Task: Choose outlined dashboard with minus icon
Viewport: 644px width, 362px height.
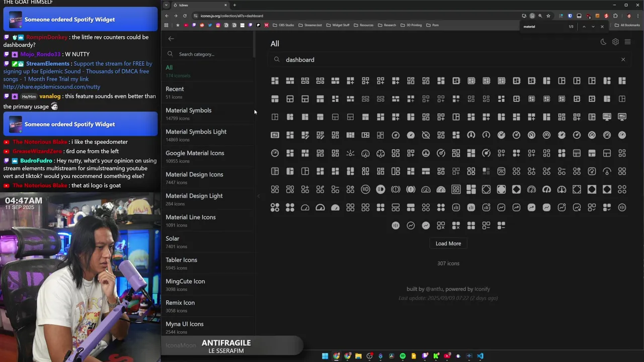Action: click(x=486, y=225)
